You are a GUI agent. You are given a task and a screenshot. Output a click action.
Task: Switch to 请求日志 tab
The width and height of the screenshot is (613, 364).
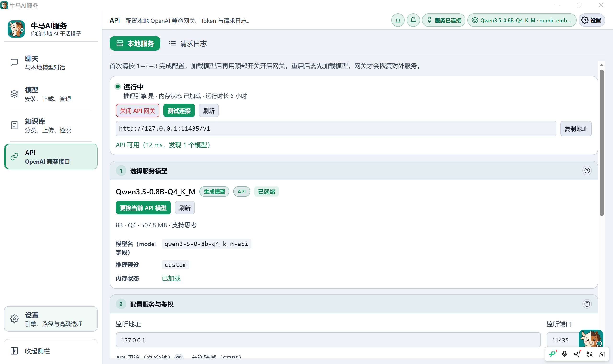click(x=188, y=43)
